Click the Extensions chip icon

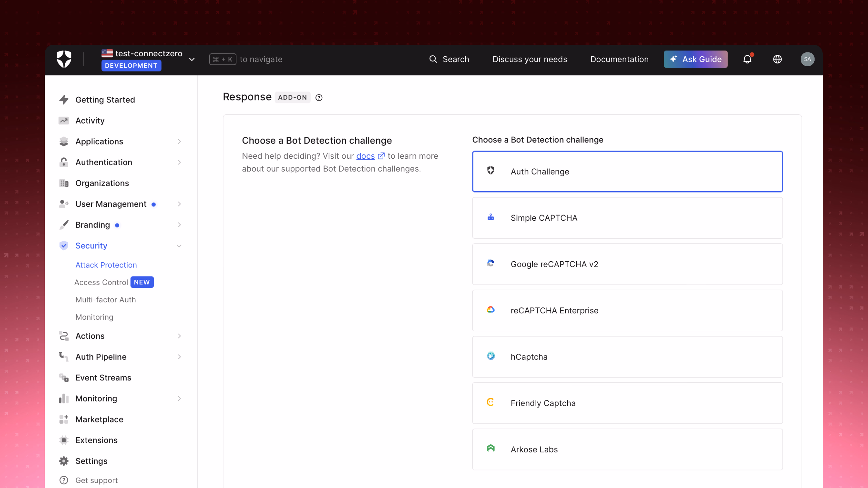pos(64,441)
